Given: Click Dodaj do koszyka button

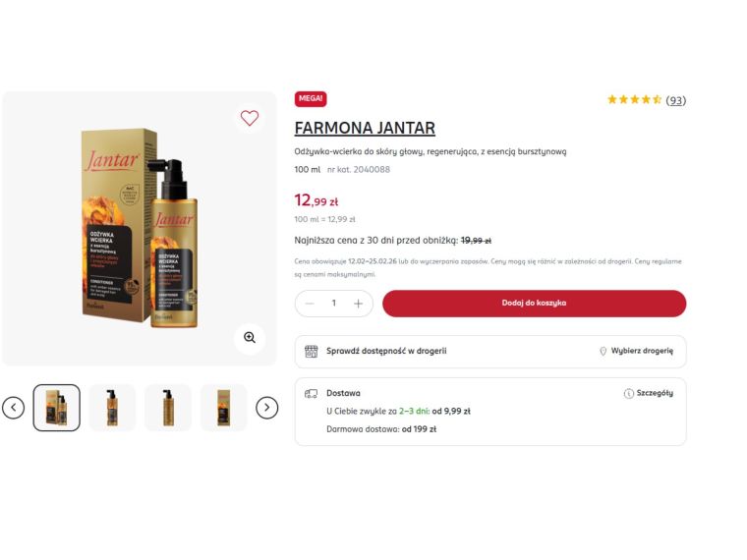Looking at the screenshot, I should tap(534, 304).
